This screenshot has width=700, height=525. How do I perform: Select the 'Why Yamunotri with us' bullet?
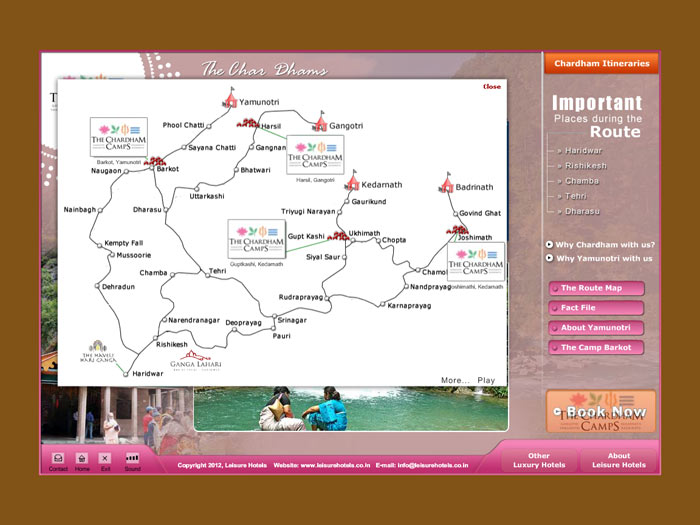549,258
